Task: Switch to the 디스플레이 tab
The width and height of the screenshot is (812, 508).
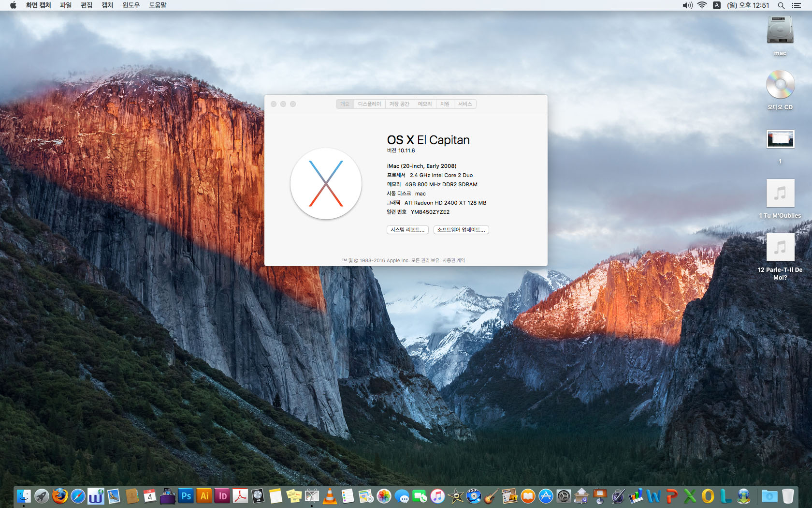Action: pyautogui.click(x=369, y=104)
